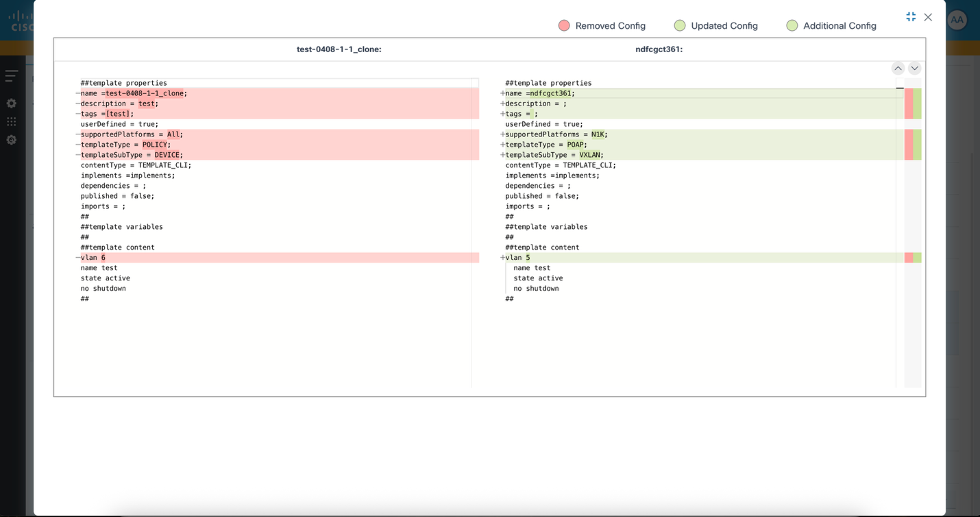Click the plus marker beside templateSubType = VXLAN
The image size is (980, 517).
(502, 155)
